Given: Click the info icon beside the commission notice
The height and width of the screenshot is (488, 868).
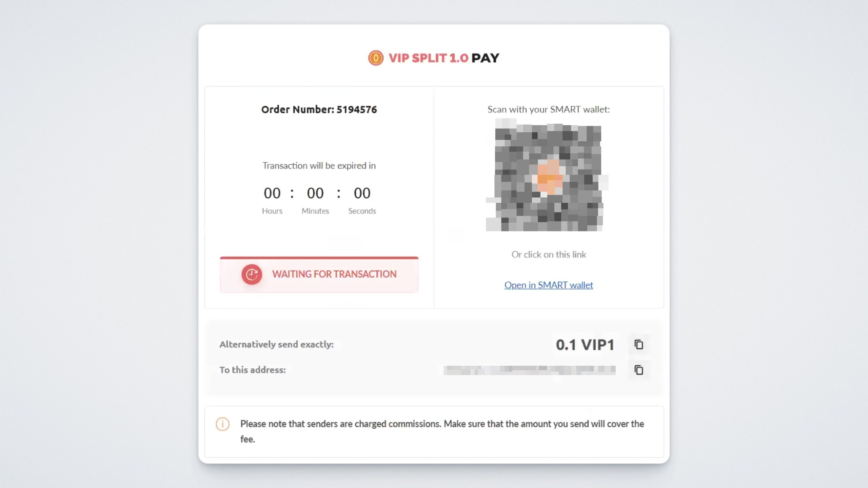Looking at the screenshot, I should point(223,424).
